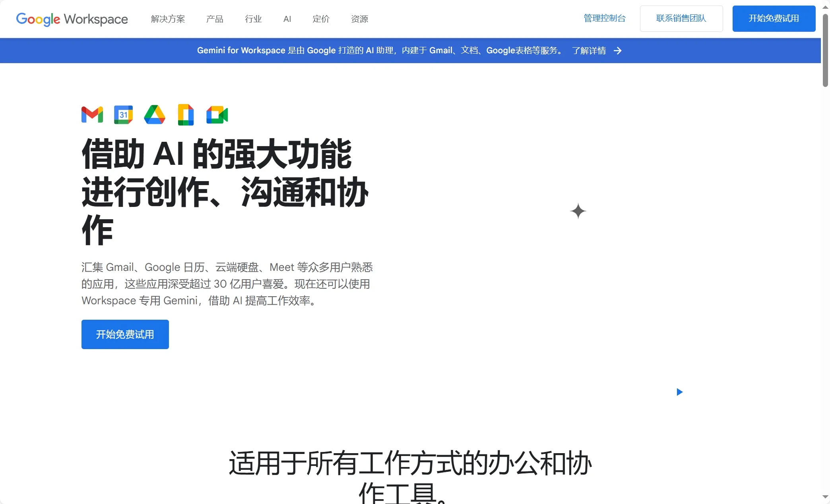
Task: Click the Google Drive icon
Action: [155, 115]
